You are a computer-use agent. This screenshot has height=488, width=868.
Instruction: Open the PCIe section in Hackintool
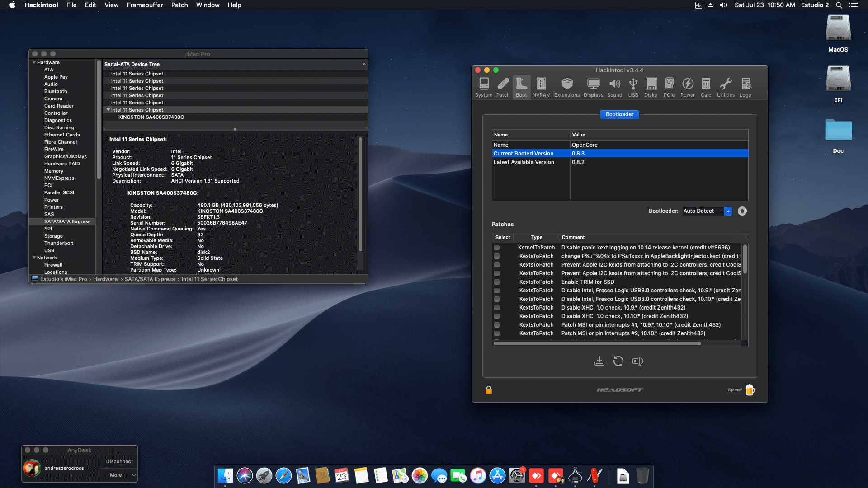pos(669,87)
